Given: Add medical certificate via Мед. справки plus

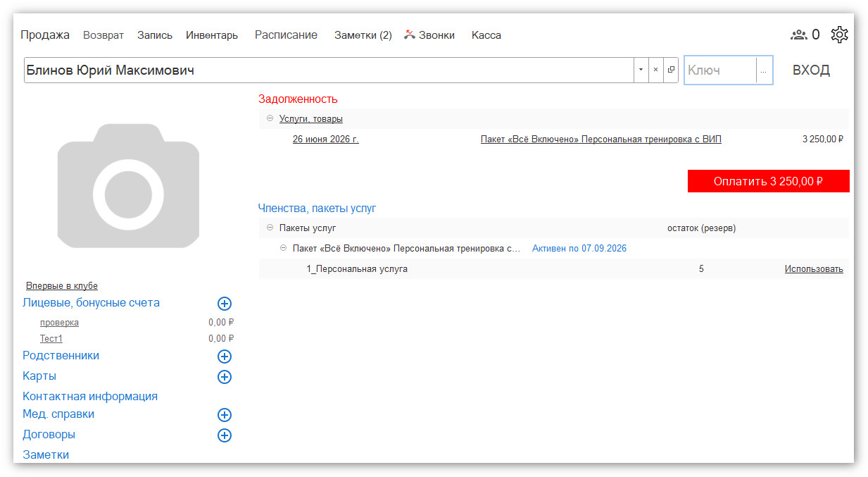Looking at the screenshot, I should (x=225, y=415).
